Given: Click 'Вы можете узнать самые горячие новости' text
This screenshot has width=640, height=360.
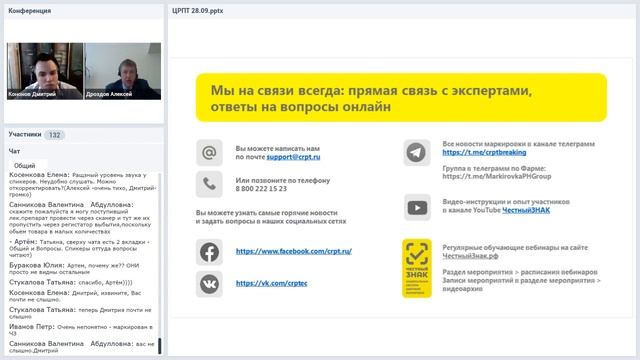Looking at the screenshot, I should coord(267,213).
